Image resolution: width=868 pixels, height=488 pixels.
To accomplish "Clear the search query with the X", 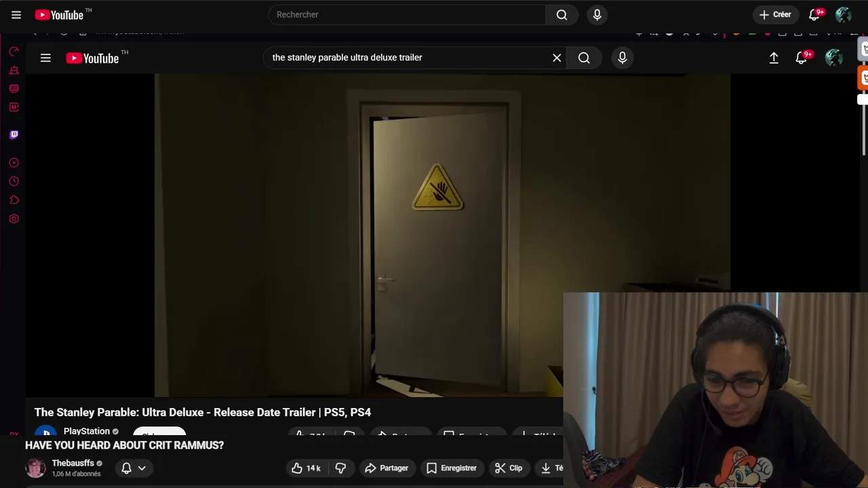I will coord(557,58).
